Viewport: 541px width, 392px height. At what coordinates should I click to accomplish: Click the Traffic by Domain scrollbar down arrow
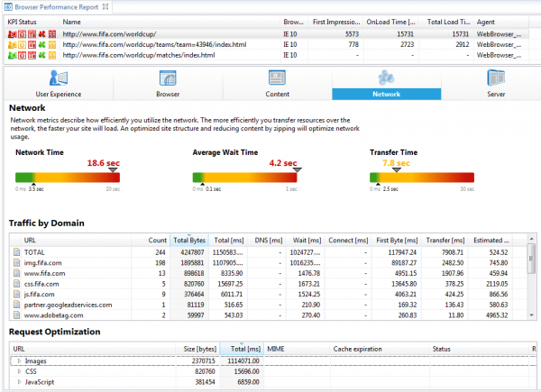(x=532, y=315)
